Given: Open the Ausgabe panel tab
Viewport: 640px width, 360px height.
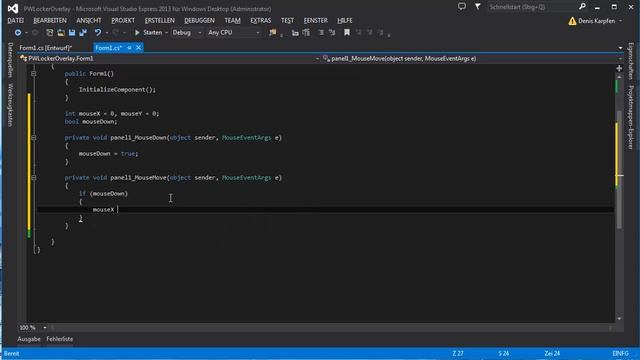Looking at the screenshot, I should 29,339.
